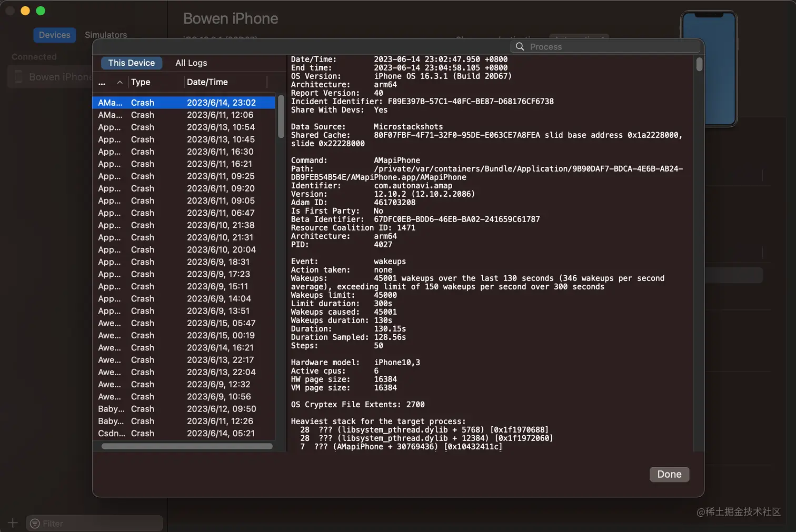Click the 'Heaviest stack for the target process' line

[379, 421]
